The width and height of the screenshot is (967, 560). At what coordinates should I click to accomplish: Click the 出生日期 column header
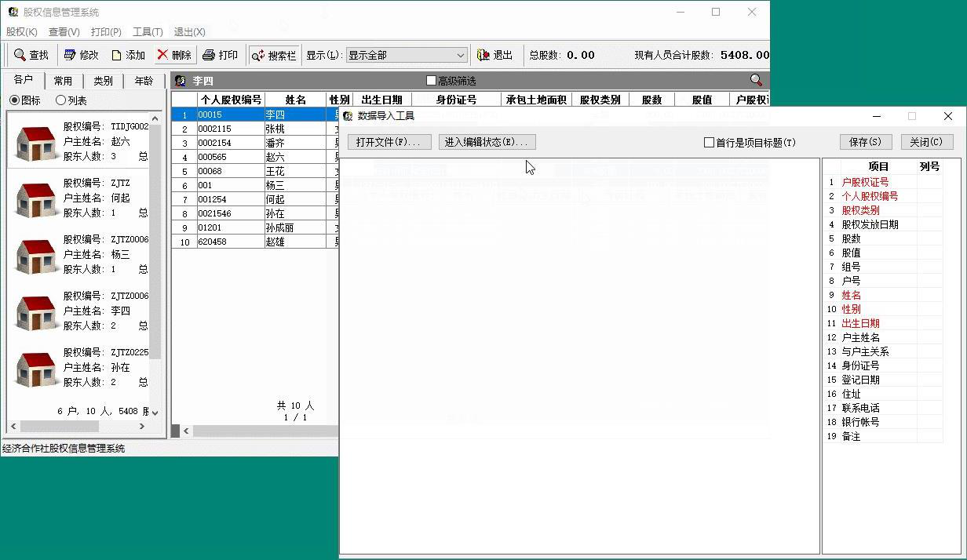click(381, 100)
